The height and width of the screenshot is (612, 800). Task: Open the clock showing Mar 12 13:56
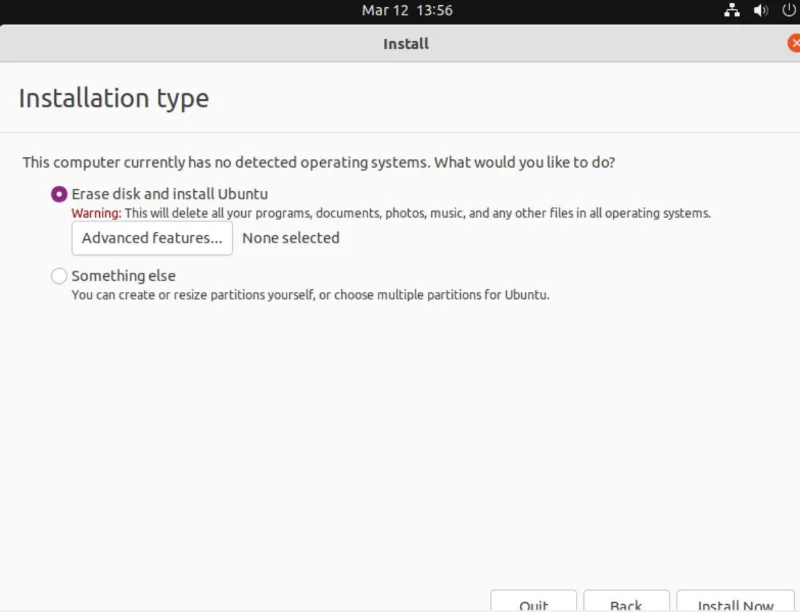click(x=407, y=10)
